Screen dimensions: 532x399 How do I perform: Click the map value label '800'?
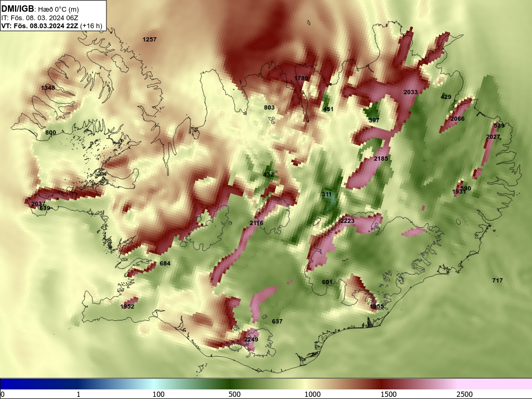[x=51, y=132]
